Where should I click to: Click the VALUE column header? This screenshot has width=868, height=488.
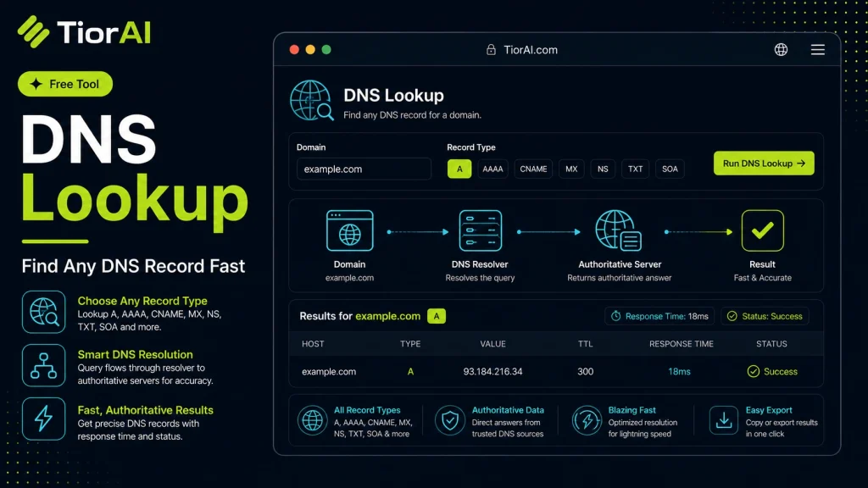(x=492, y=344)
